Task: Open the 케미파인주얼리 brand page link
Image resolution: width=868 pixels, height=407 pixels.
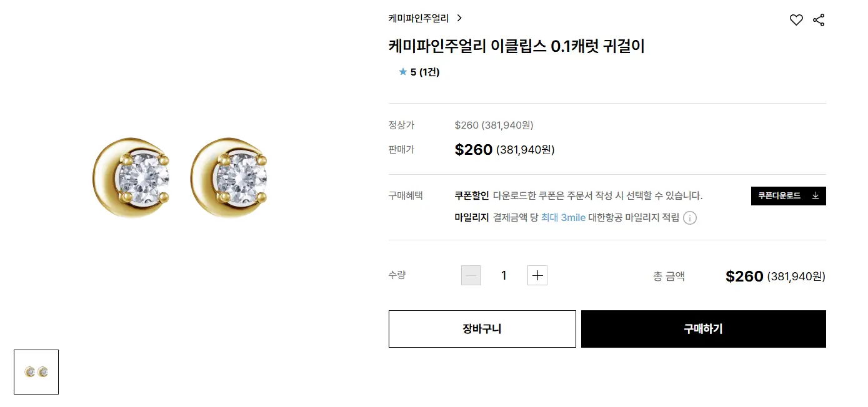Action: (x=419, y=18)
